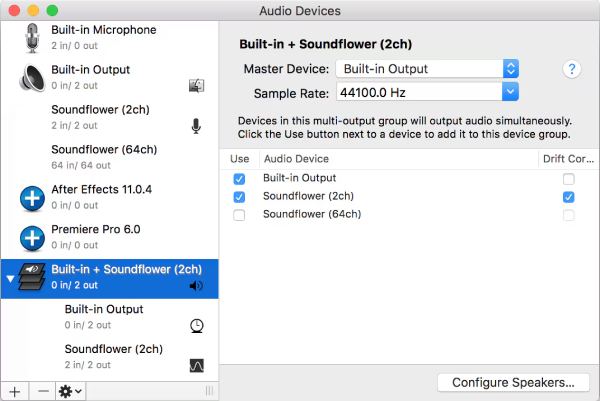This screenshot has height=401, width=600.
Task: Toggle Drift Correction for Soundflower (64ch)
Action: tap(569, 215)
